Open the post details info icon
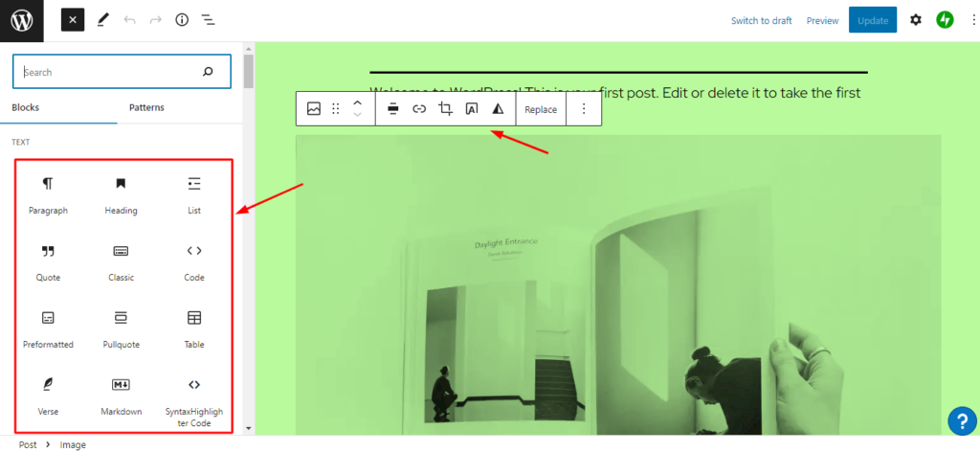Screen dimensions: 980x451 click(182, 20)
